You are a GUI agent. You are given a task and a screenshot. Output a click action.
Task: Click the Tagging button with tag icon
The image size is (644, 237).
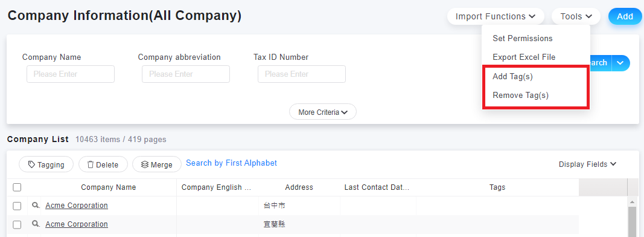point(46,164)
